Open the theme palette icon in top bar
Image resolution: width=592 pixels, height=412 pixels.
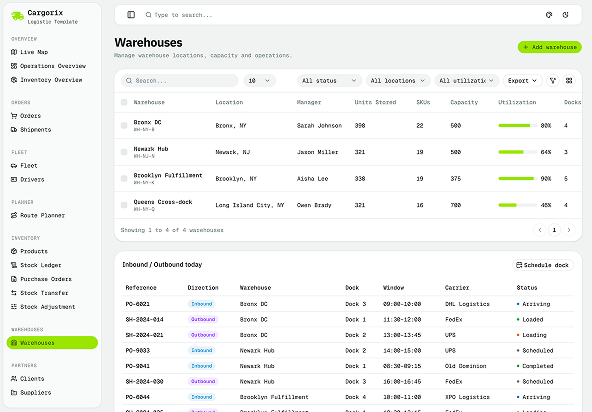click(549, 15)
